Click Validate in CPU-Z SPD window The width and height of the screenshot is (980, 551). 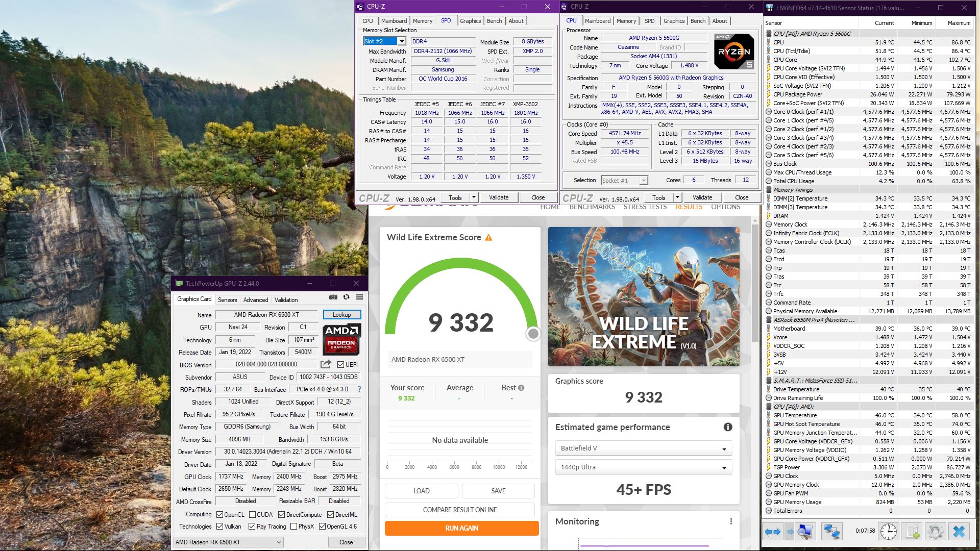click(x=499, y=197)
